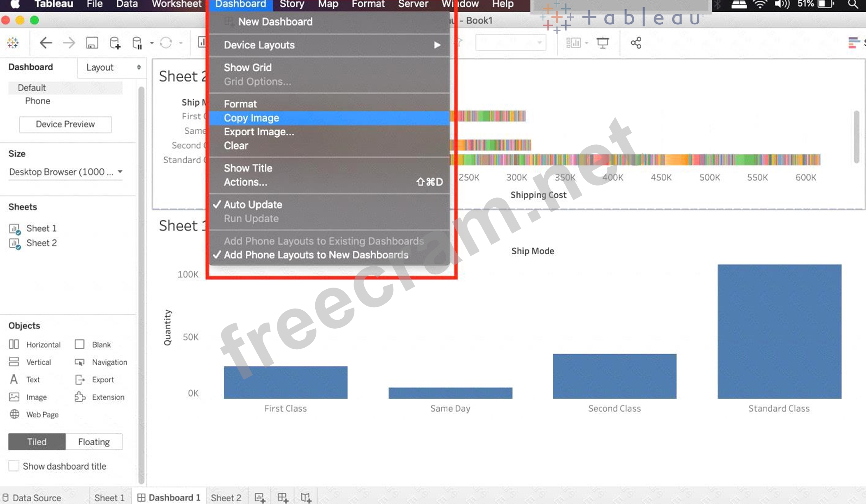This screenshot has height=504, width=866.
Task: Choose Copy Image from Dashboard menu
Action: 251,118
